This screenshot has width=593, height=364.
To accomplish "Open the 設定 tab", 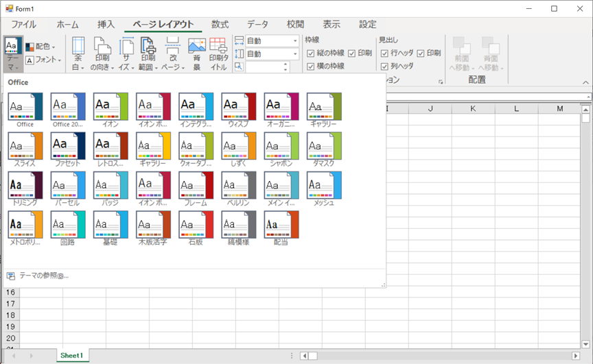I will 368,25.
